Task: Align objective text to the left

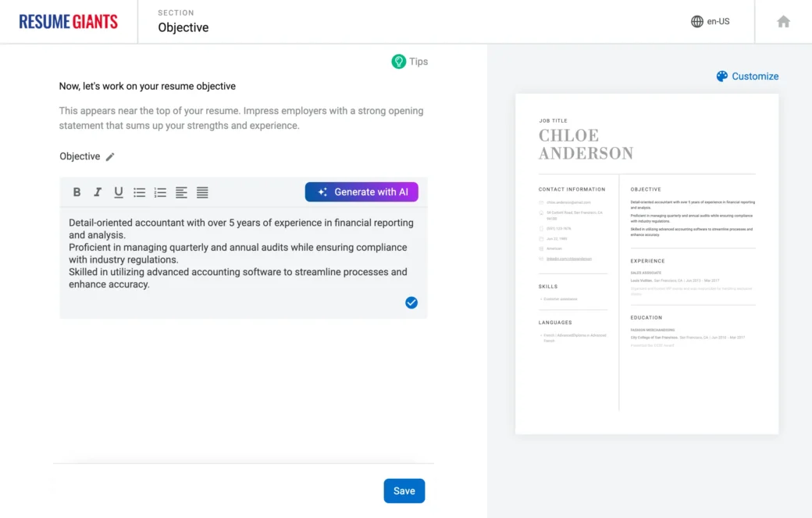Action: [x=181, y=192]
